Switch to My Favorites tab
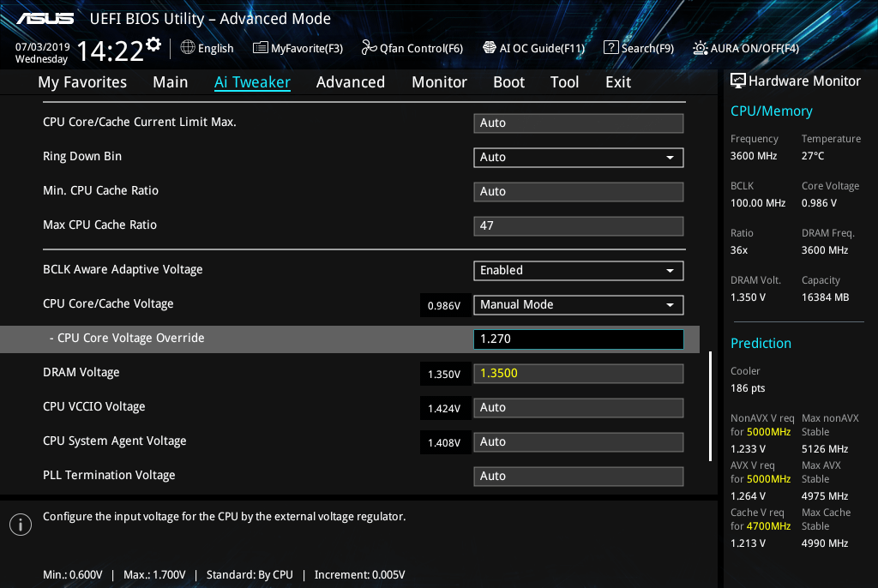878x588 pixels. (82, 82)
